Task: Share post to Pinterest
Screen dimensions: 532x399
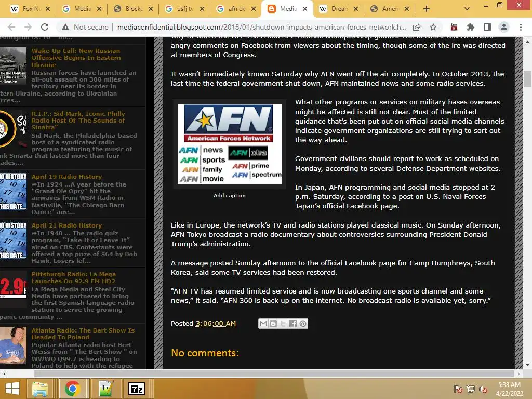Action: 303,324
